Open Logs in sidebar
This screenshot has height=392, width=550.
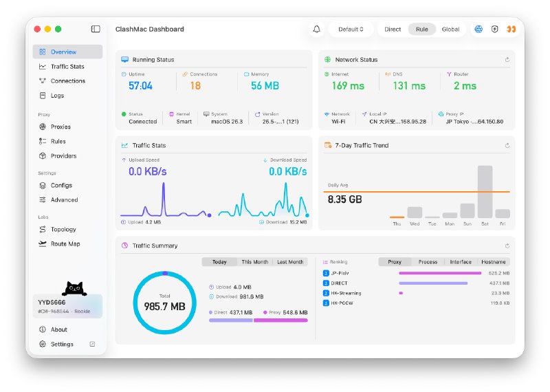coord(67,96)
